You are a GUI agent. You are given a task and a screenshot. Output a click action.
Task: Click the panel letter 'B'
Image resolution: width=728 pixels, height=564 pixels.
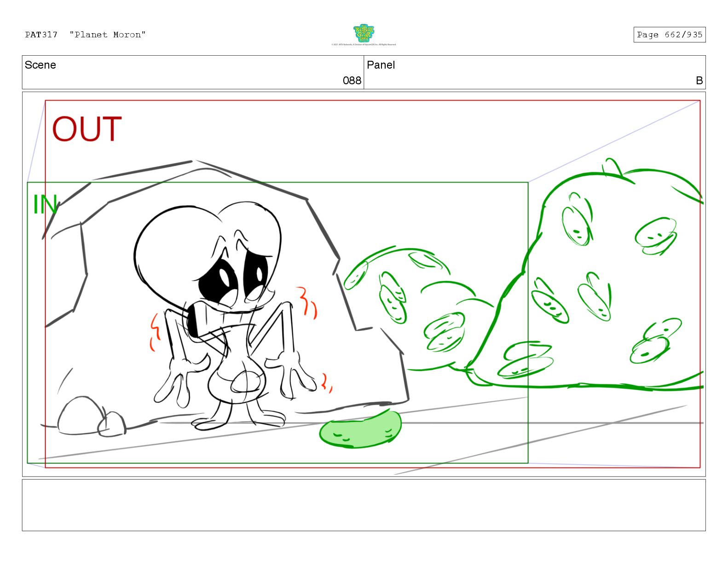[x=699, y=81]
